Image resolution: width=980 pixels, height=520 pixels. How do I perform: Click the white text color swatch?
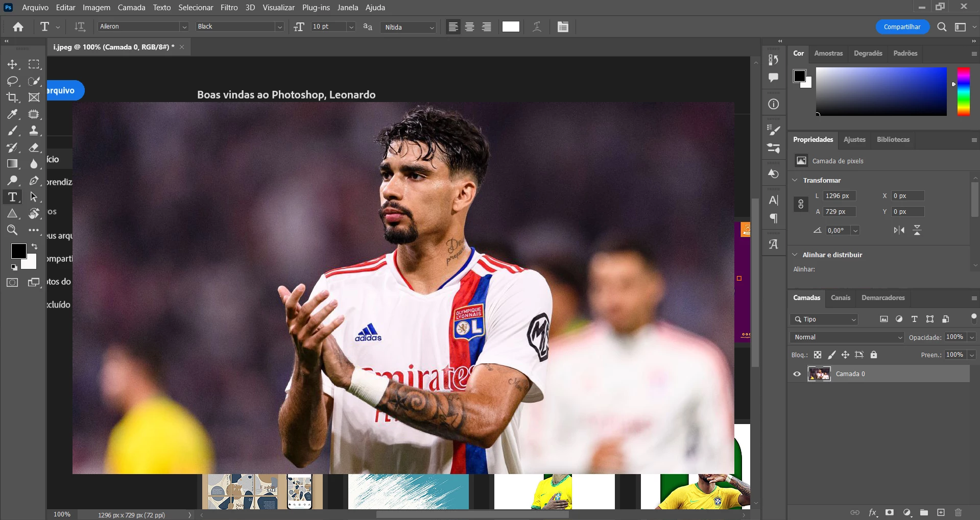point(511,27)
